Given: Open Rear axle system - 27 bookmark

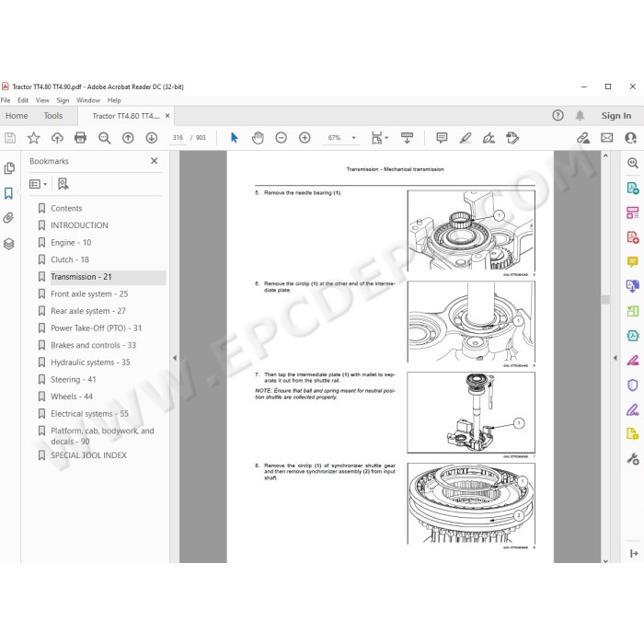Looking at the screenshot, I should click(x=88, y=311).
